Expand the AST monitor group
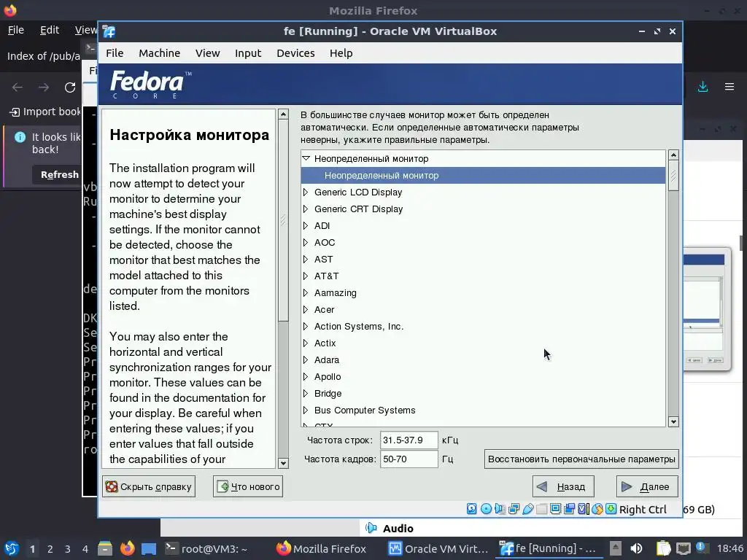The height and width of the screenshot is (560, 747). pyautogui.click(x=306, y=260)
